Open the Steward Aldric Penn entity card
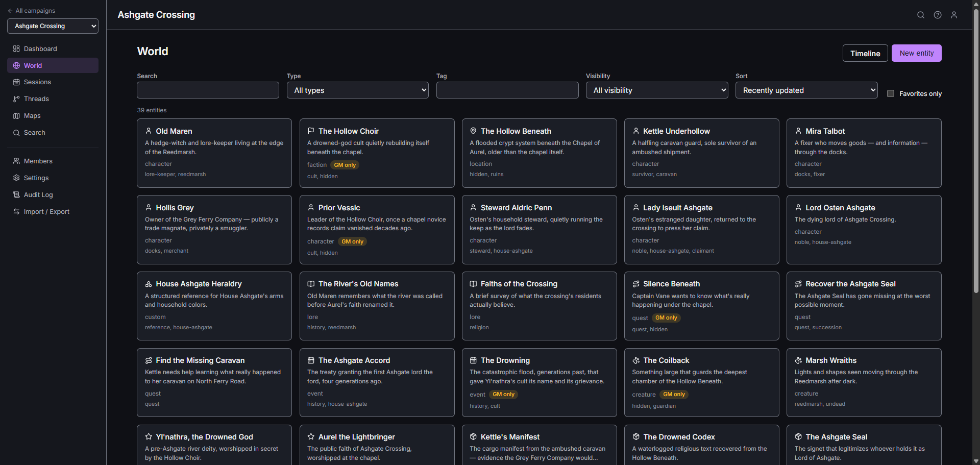980x465 pixels. [x=539, y=230]
